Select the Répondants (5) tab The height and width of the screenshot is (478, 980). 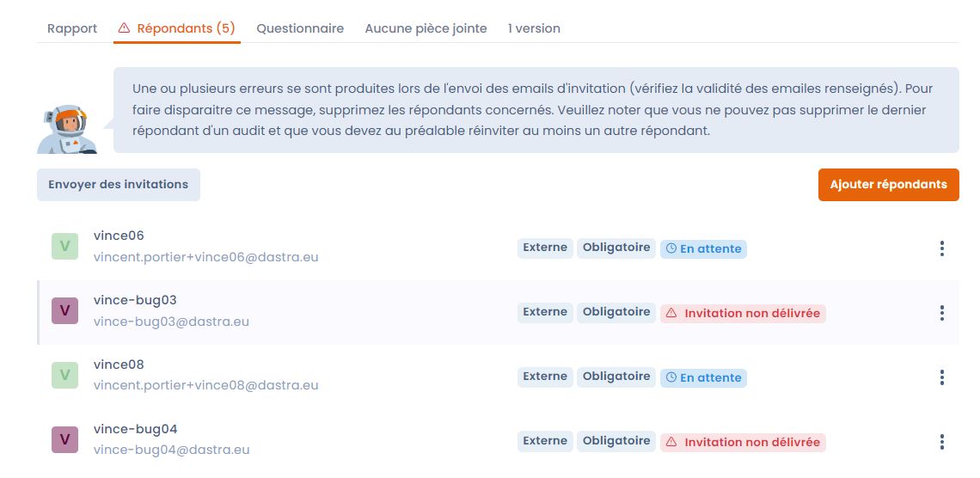pos(177,28)
